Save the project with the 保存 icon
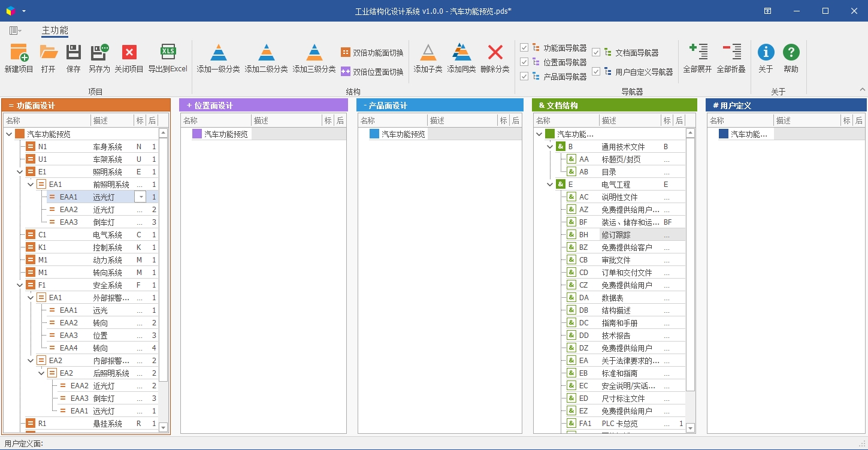 click(73, 53)
